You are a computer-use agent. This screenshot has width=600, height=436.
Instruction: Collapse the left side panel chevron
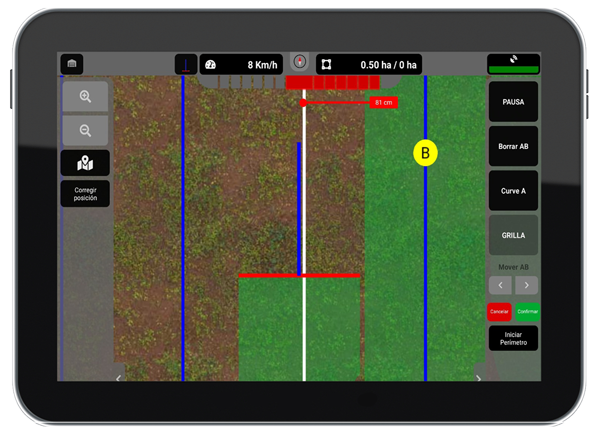point(119,378)
